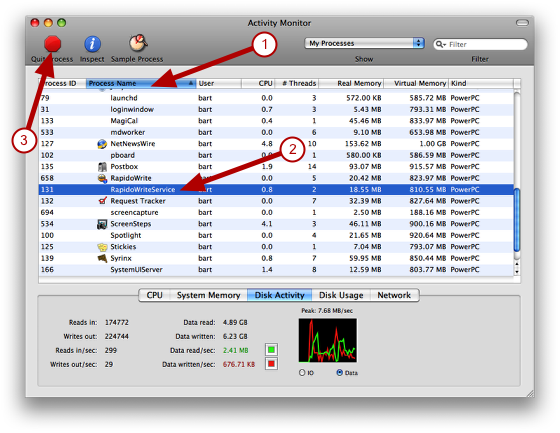Sort by the Kind column header
560x433 pixels.
coord(481,83)
